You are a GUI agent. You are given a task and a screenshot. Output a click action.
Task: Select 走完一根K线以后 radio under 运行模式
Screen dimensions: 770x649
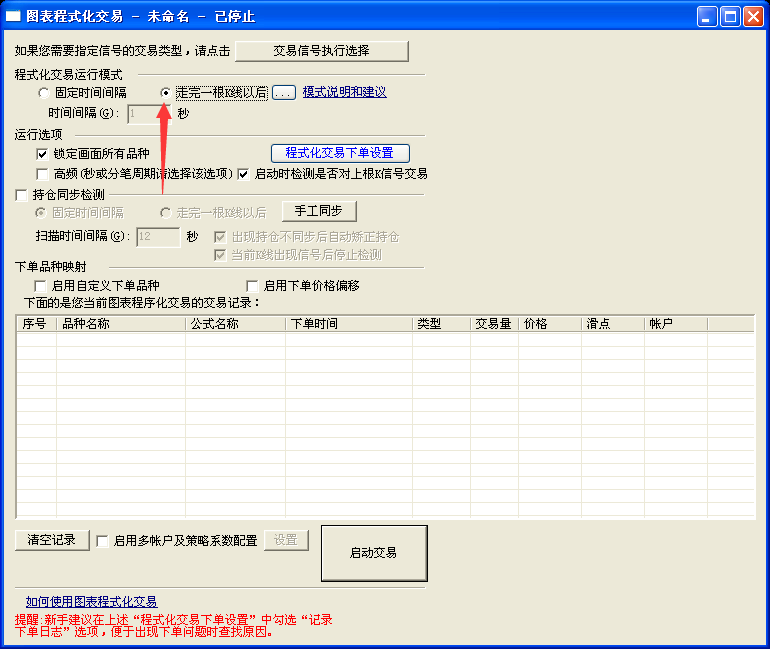165,92
